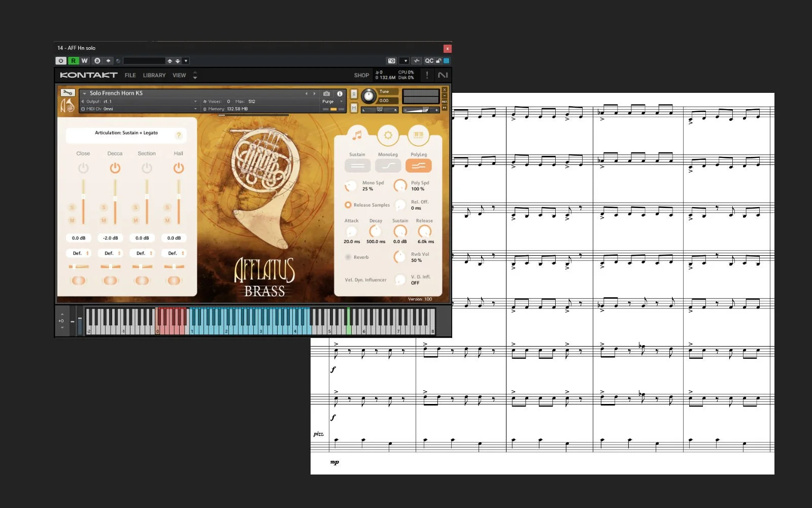Click the host A/B compare circle icon
The image size is (812, 508).
pos(97,61)
